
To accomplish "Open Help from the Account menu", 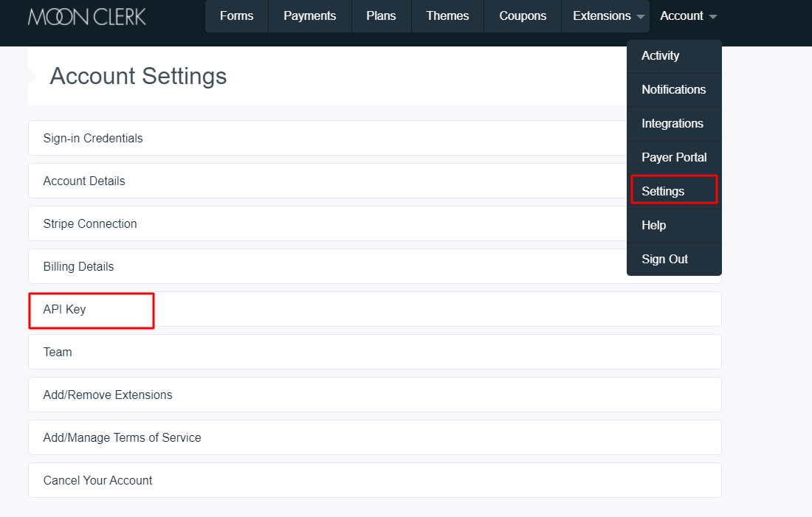I will (x=674, y=225).
